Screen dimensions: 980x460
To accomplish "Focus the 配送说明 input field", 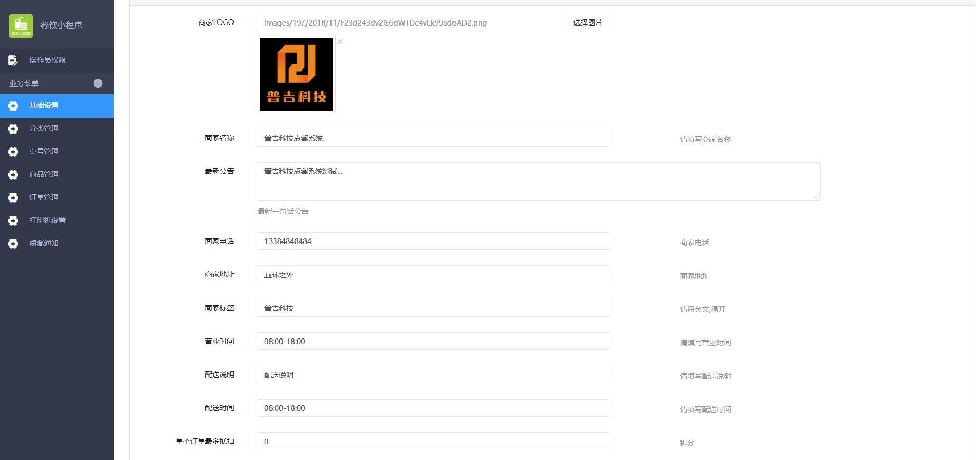I will pos(433,374).
